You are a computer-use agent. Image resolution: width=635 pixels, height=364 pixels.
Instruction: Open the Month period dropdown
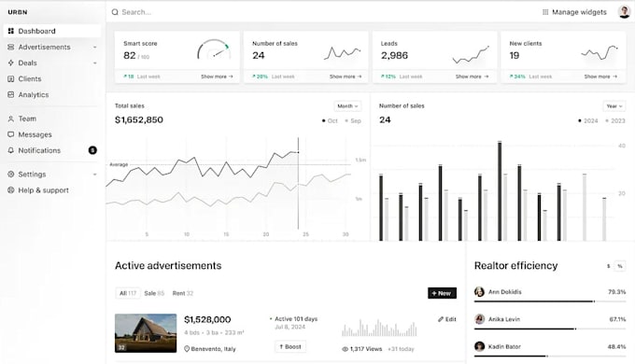pyautogui.click(x=347, y=106)
